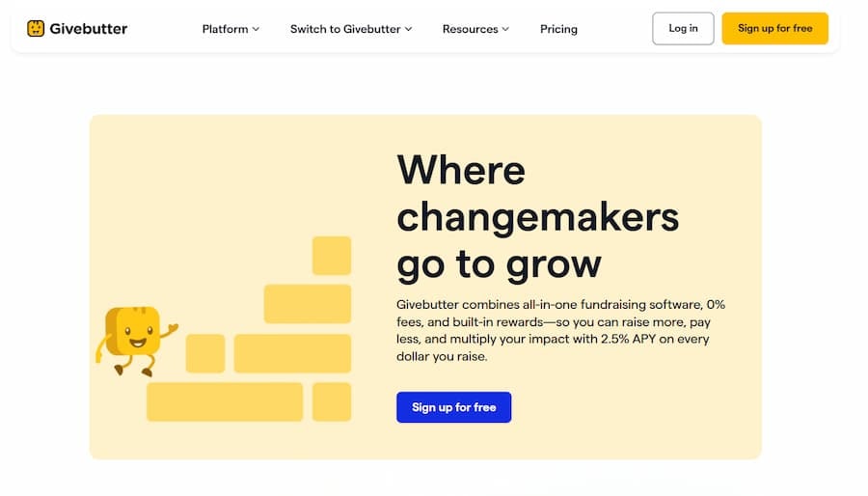This screenshot has width=868, height=496.
Task: Click the blue Sign up for free button
Action: (x=453, y=407)
